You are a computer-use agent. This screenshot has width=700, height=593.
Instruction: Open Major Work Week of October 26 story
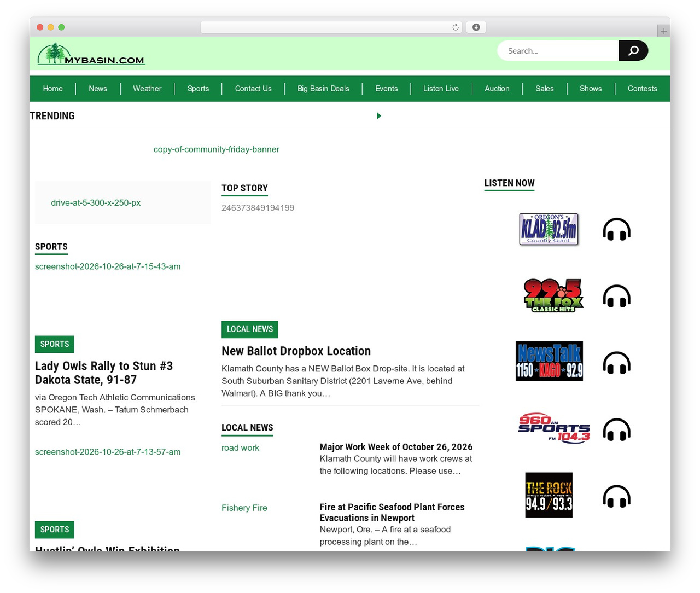pyautogui.click(x=396, y=447)
